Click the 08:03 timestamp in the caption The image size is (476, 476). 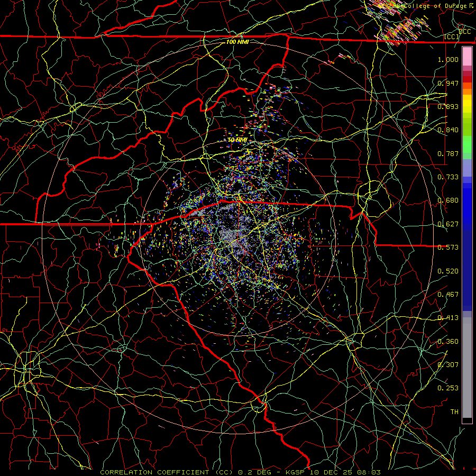coord(368,472)
